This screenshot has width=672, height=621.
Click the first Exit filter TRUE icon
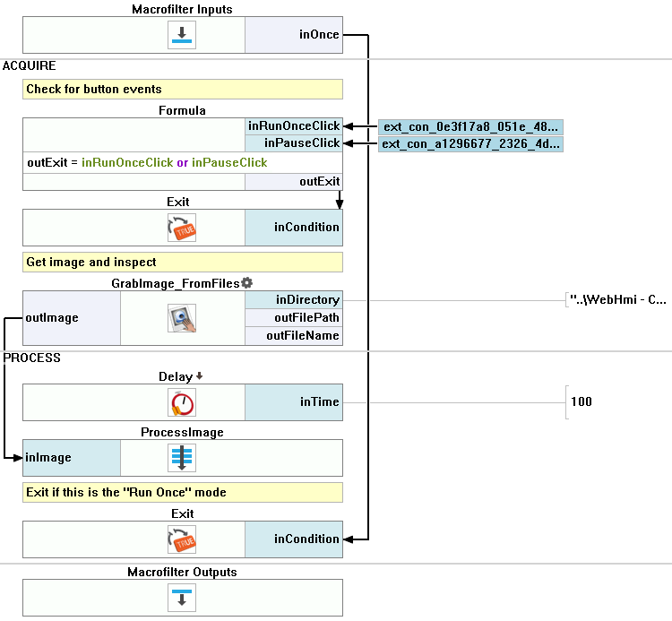182,228
